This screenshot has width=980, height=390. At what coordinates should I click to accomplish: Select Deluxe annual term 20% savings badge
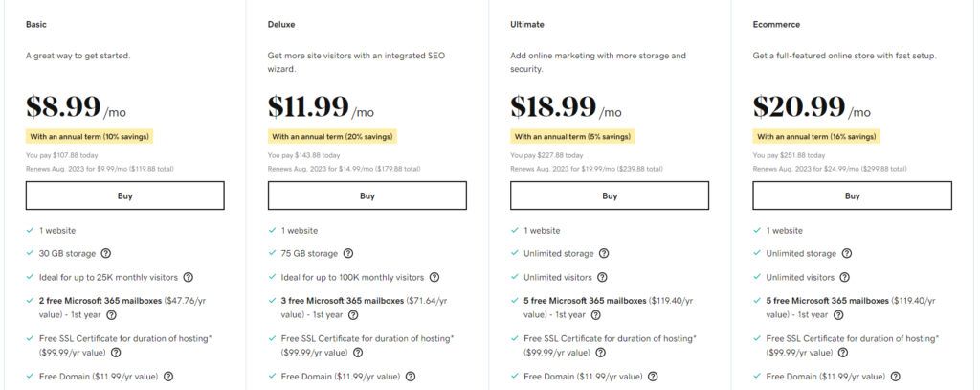[x=332, y=137]
